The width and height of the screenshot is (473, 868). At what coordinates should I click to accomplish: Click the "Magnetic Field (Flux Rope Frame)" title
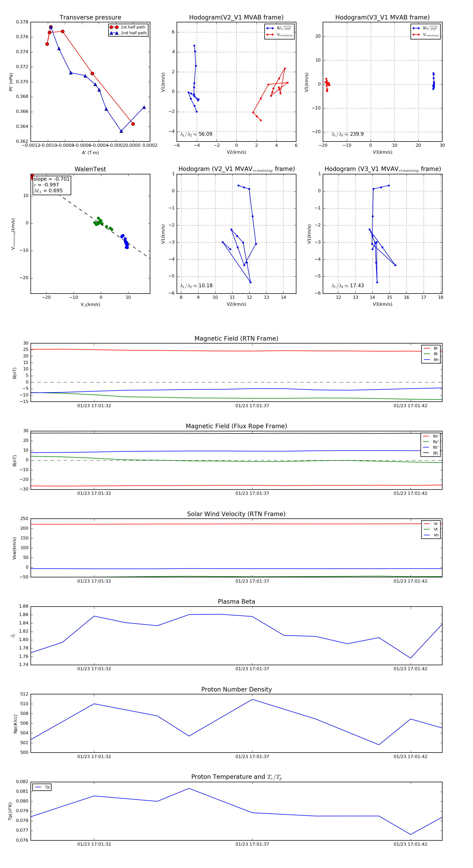(x=236, y=426)
